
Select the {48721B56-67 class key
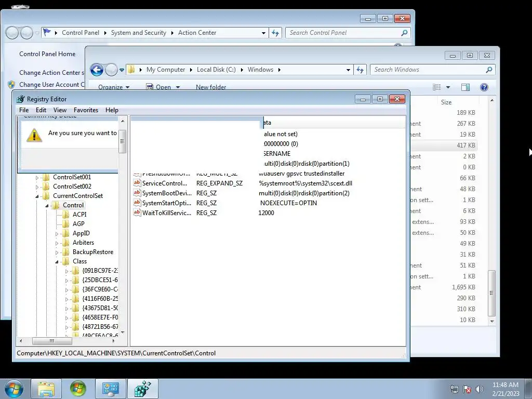click(x=100, y=327)
